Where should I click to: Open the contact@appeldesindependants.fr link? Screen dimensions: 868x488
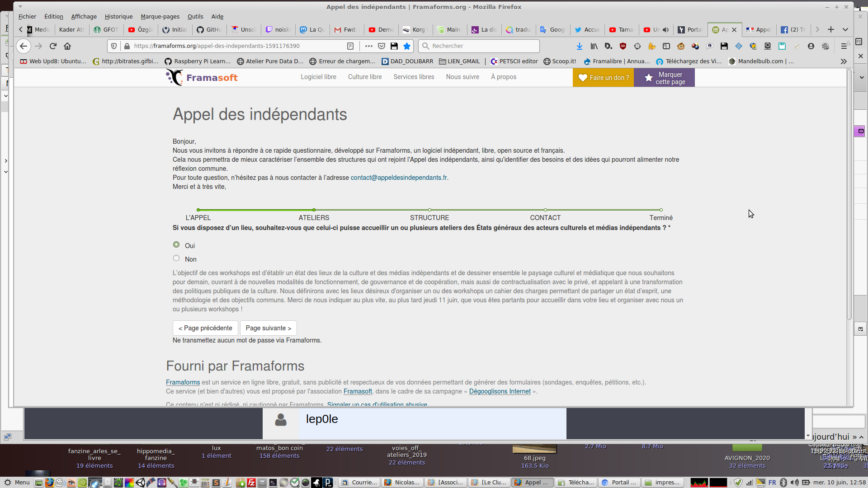[399, 178]
